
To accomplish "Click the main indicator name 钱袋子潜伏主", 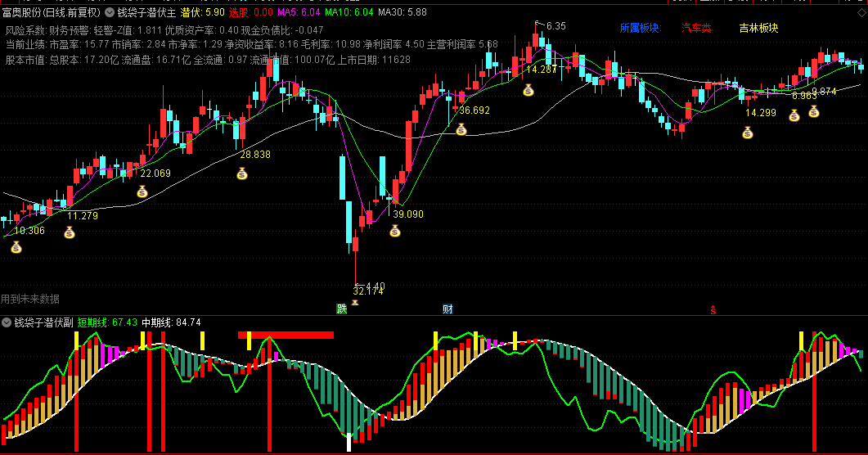I will point(146,12).
